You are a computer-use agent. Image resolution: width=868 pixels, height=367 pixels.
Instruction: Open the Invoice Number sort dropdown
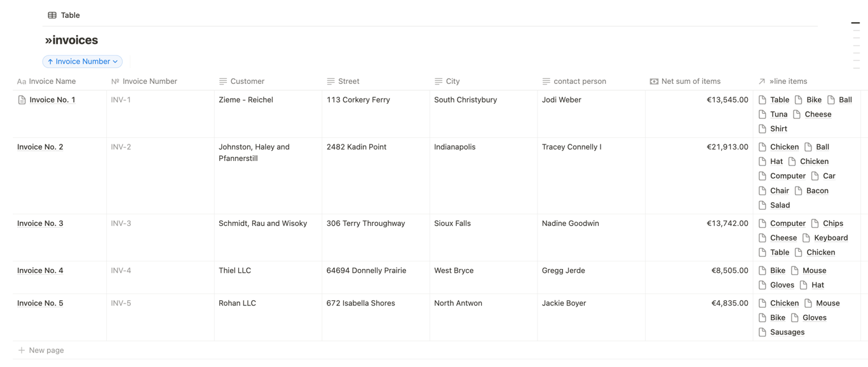115,62
